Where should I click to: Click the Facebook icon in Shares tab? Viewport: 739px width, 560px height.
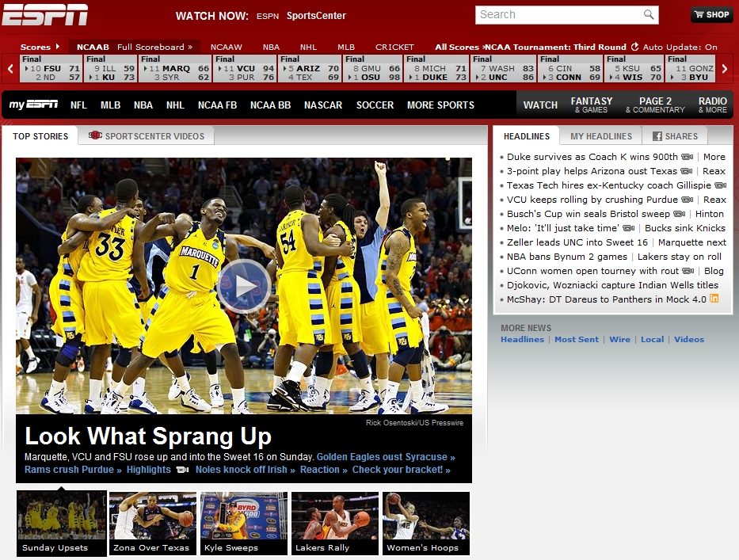(x=657, y=136)
